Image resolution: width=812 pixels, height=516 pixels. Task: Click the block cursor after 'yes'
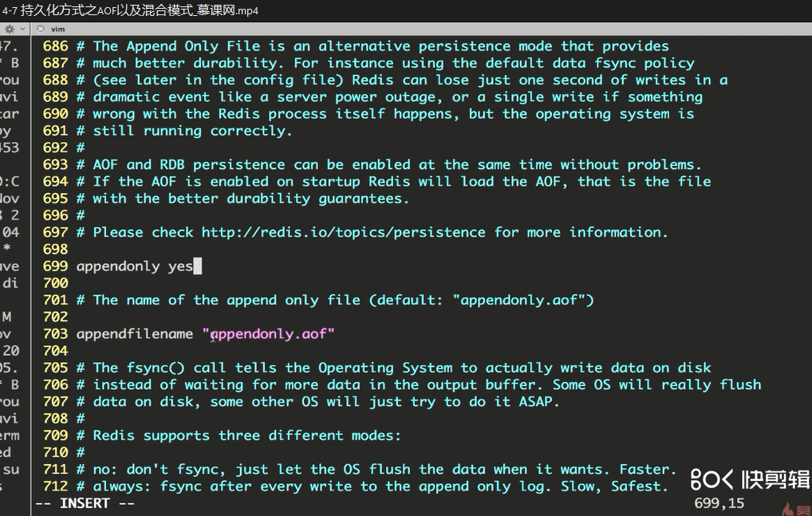point(198,266)
